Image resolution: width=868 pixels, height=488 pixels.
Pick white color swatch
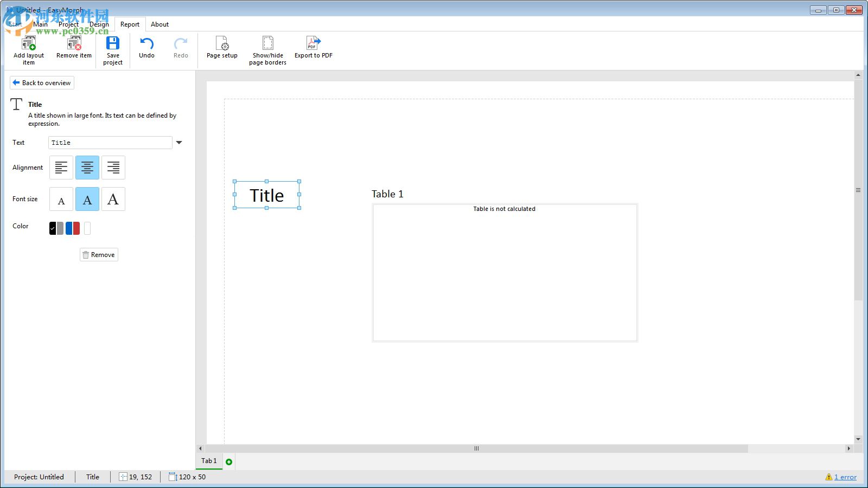87,228
